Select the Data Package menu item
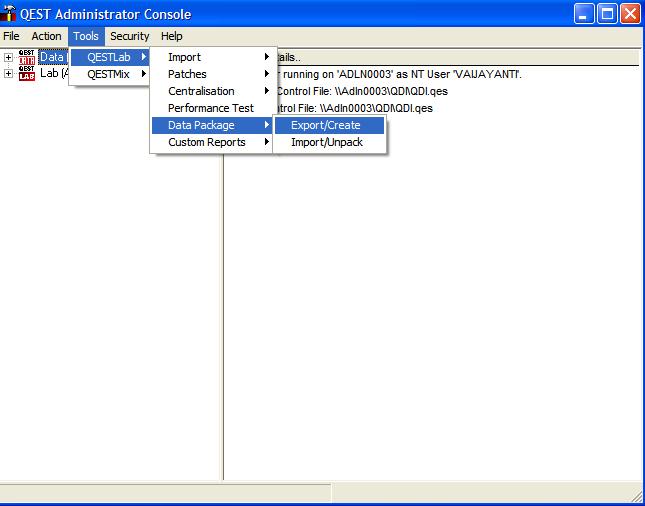645x506 pixels. coord(201,125)
